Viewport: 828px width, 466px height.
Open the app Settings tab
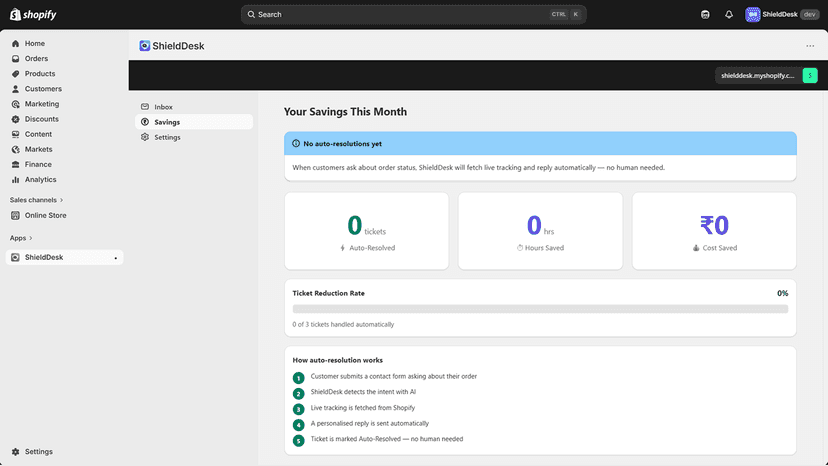point(194,137)
